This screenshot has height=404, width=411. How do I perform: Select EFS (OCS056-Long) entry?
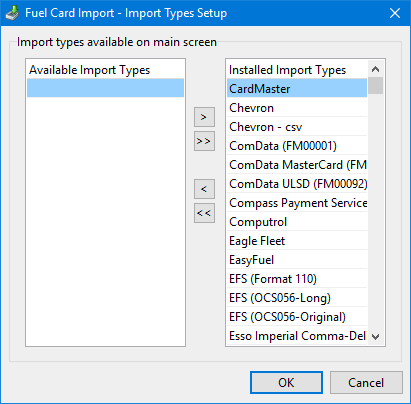tap(297, 298)
